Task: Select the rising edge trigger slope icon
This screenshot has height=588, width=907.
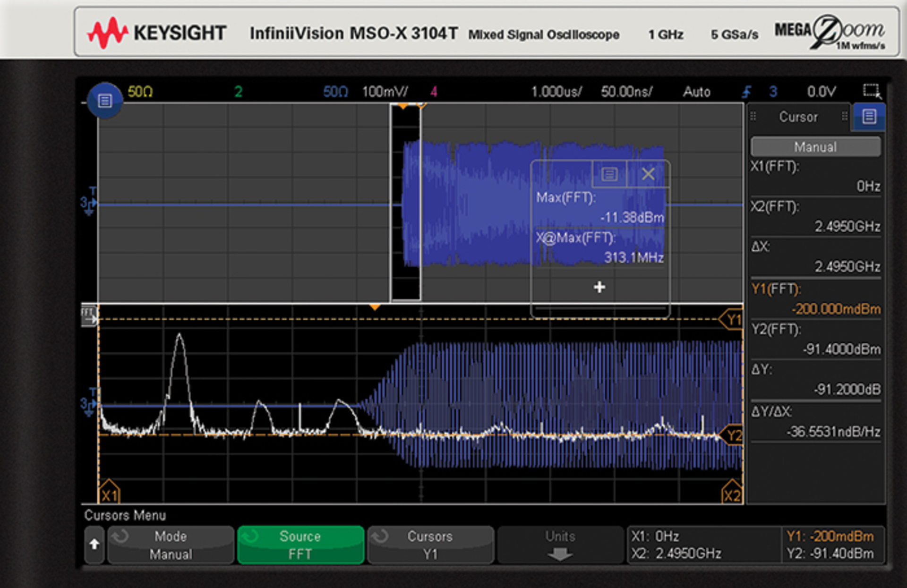Action: (x=747, y=91)
